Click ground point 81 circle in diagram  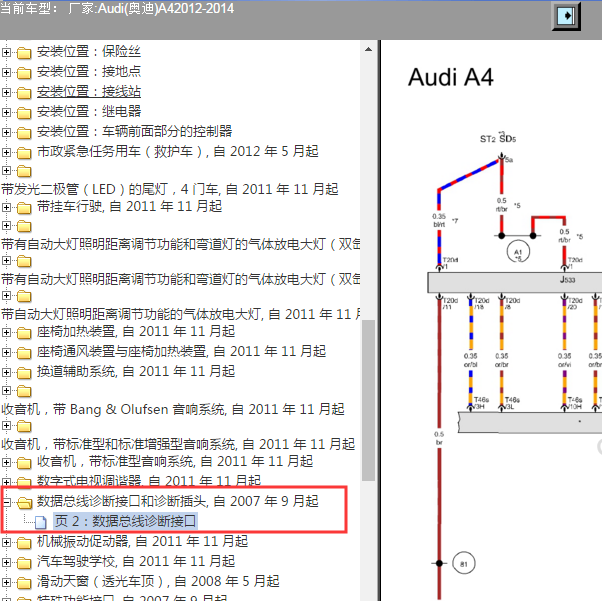(x=464, y=563)
